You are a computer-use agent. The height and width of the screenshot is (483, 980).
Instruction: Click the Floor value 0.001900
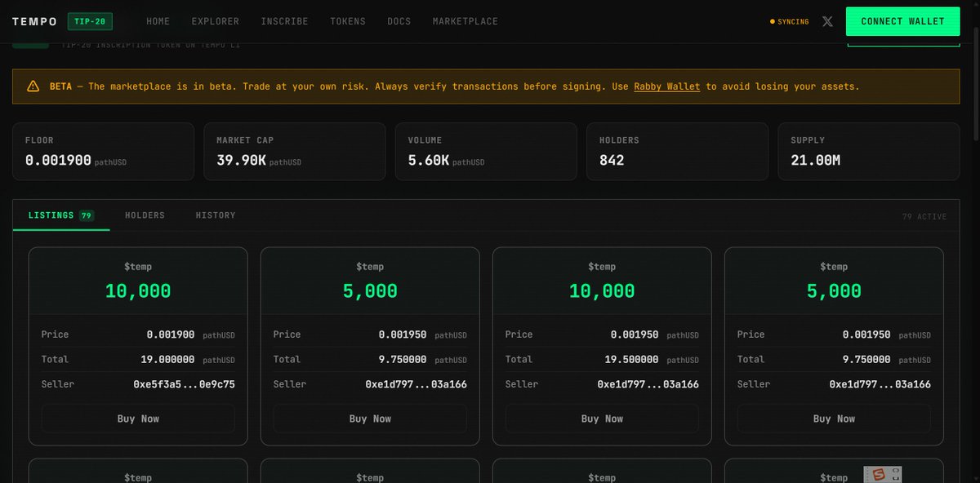point(58,161)
